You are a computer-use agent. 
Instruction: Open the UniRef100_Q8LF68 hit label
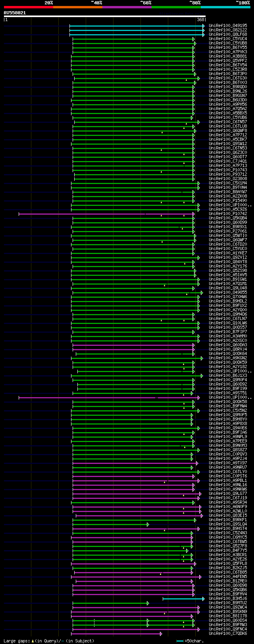[x=228, y=35]
